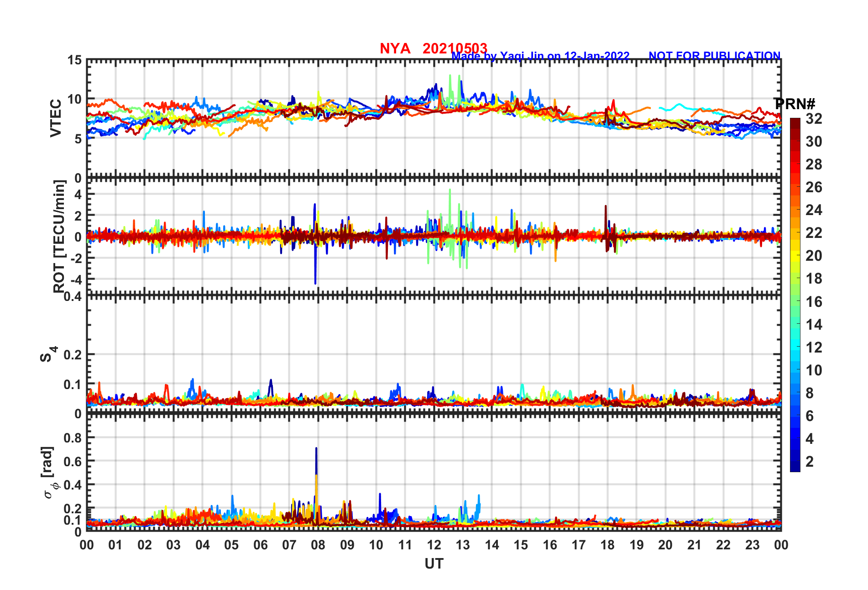The image size is (868, 590).
Task: Click the 'NOT FOR PUBLICATION' text
Action: (715, 56)
